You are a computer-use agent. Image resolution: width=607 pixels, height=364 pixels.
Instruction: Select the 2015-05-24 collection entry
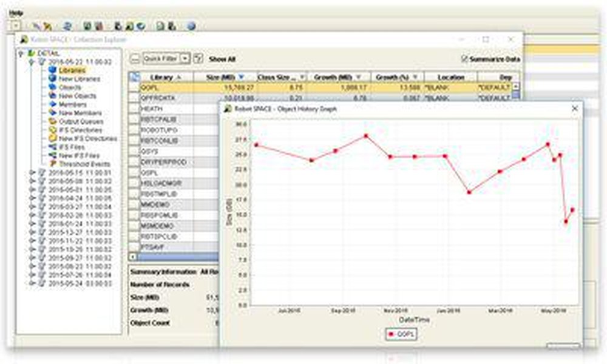(x=80, y=283)
